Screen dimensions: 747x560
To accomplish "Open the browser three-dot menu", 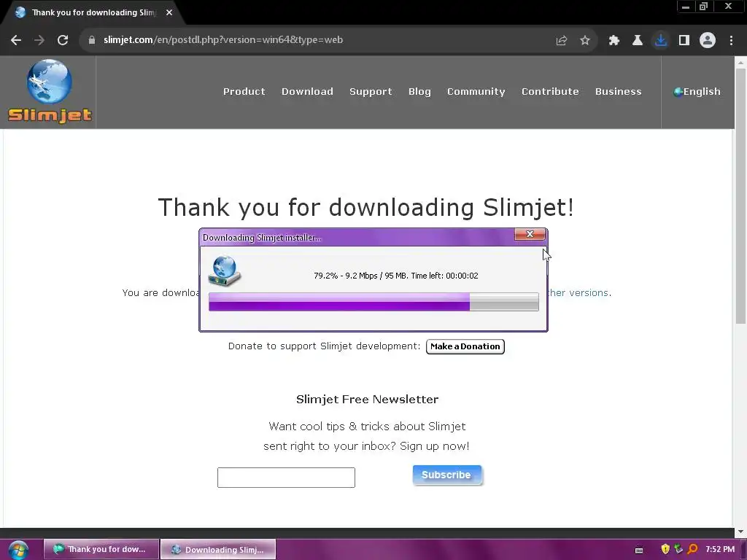I will tap(731, 40).
